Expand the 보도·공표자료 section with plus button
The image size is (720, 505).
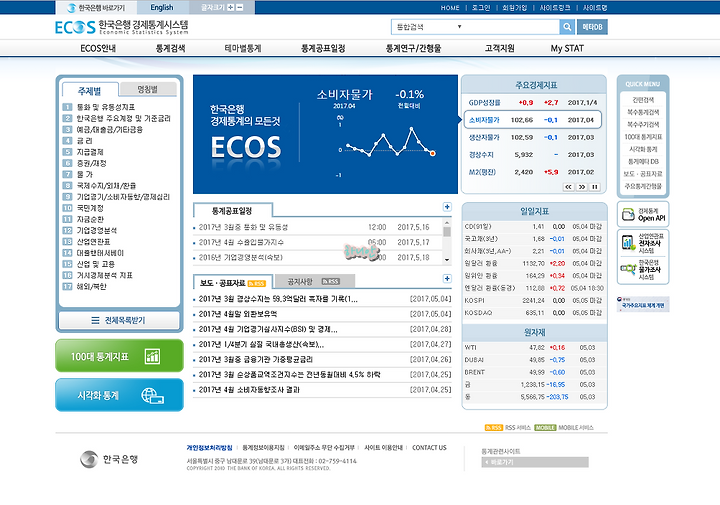(447, 279)
